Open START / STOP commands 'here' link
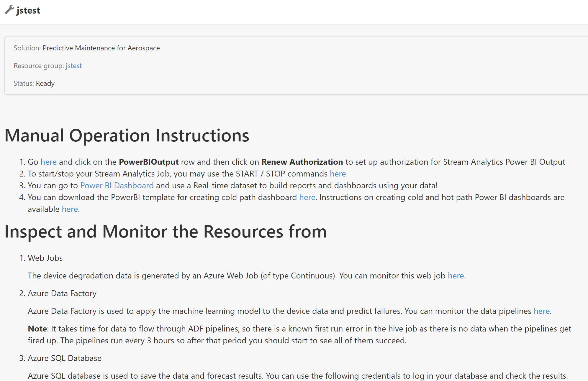 point(338,174)
